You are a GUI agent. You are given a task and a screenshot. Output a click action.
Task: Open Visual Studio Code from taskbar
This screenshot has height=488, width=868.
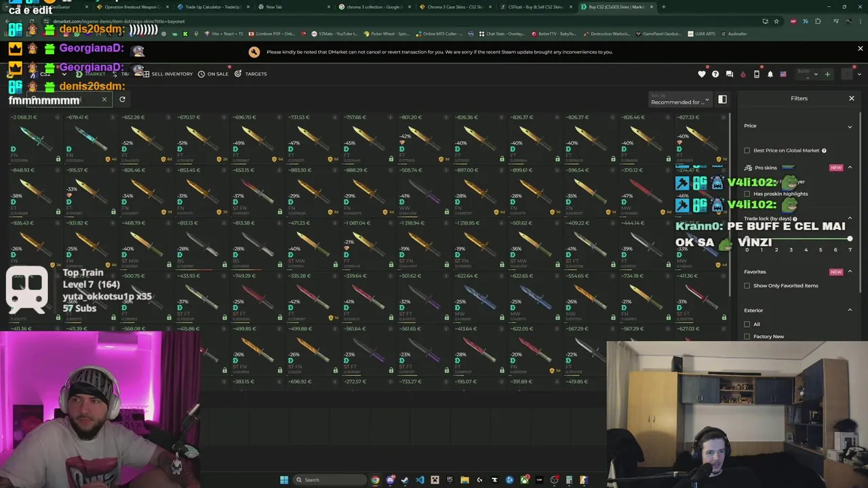[x=420, y=480]
